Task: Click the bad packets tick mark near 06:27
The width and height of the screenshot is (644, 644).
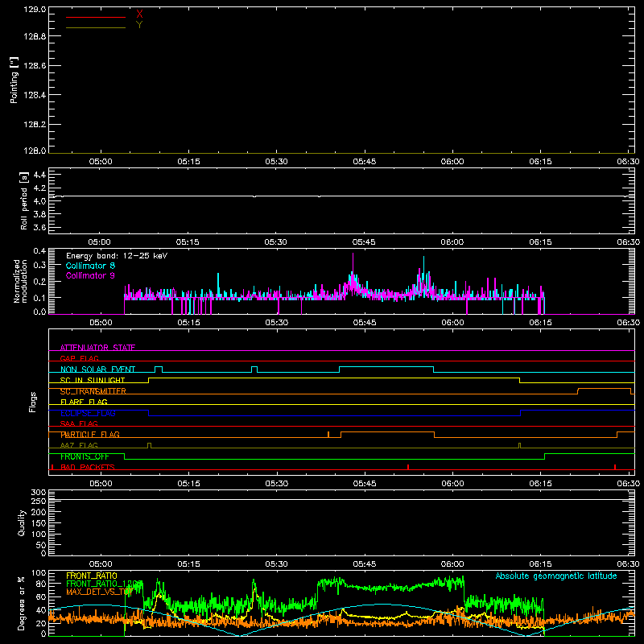Action: coord(615,467)
